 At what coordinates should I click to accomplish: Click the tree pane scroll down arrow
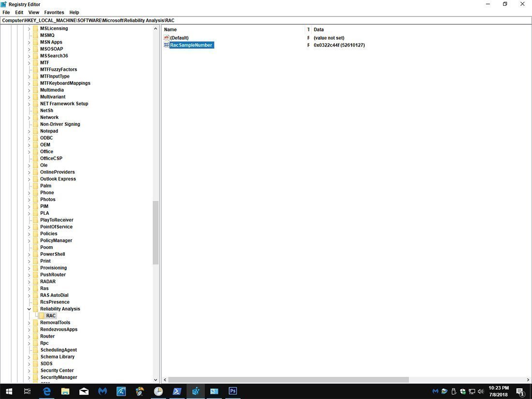coord(155,380)
